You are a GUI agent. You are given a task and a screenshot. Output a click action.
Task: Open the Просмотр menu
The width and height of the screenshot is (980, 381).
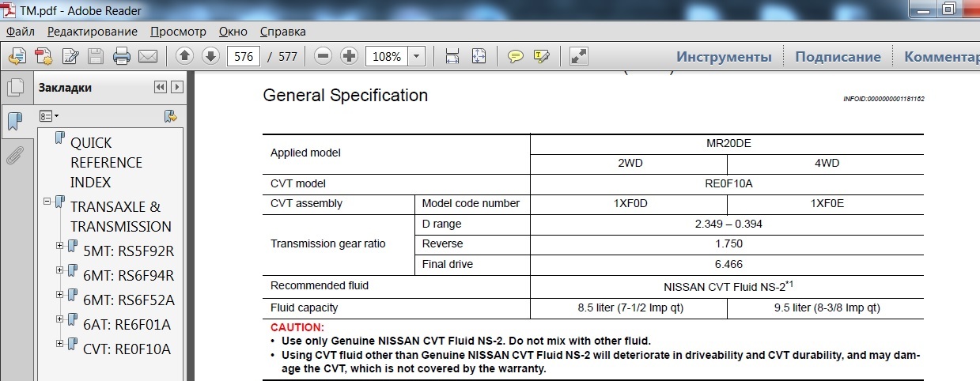[x=178, y=32]
